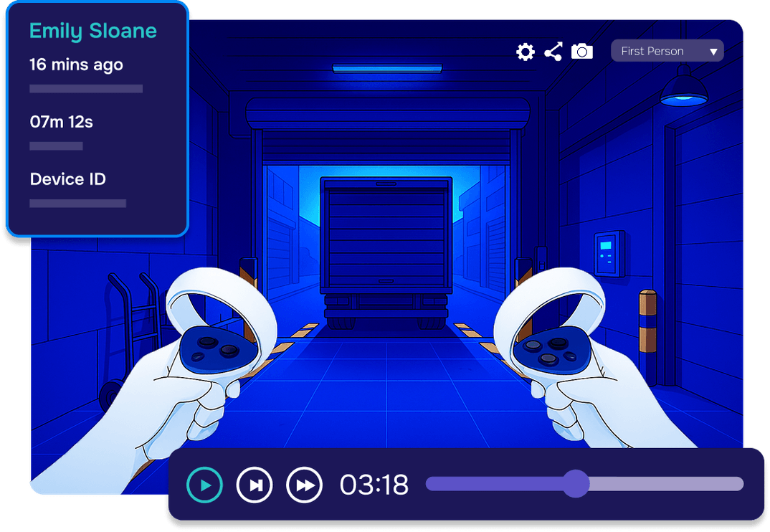Play the session recording
Screen dimensions: 770x532
(x=205, y=485)
